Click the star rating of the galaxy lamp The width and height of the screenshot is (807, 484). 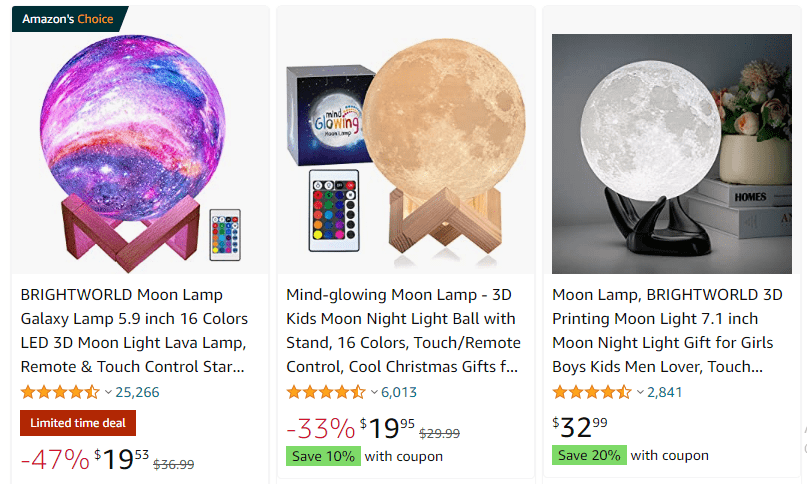click(60, 392)
